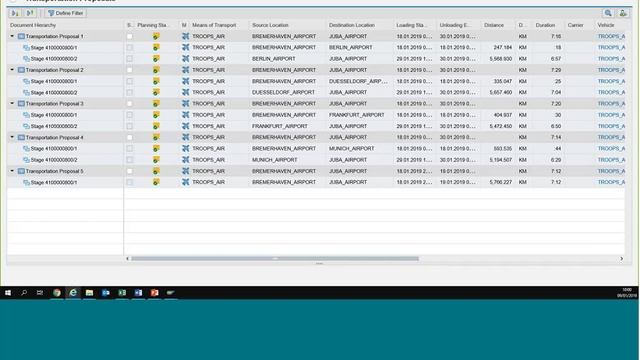Click planning status icon for Transportation Proposal 4

(156, 137)
